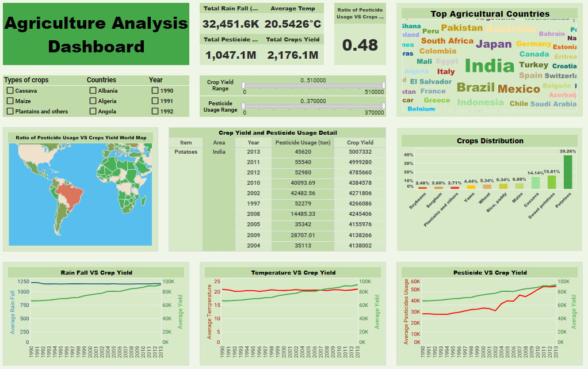Select India in the word cloud
Image resolution: width=588 pixels, height=369 pixels.
tap(489, 66)
